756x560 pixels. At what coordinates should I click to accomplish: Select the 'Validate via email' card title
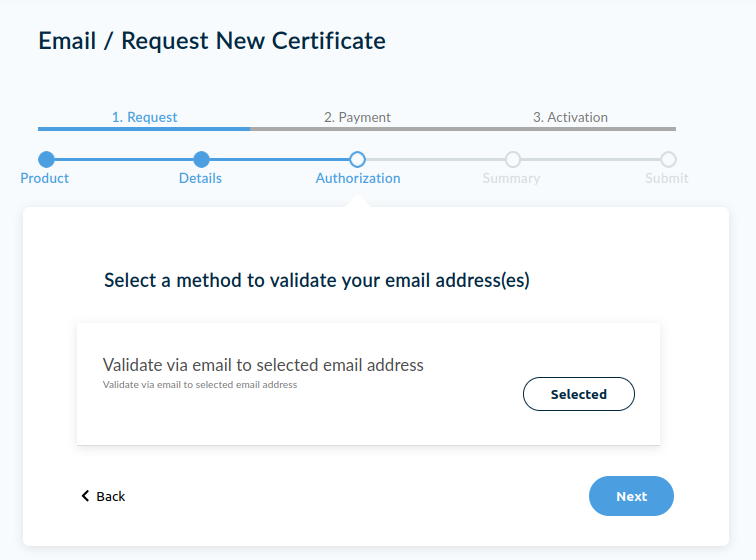click(x=263, y=365)
